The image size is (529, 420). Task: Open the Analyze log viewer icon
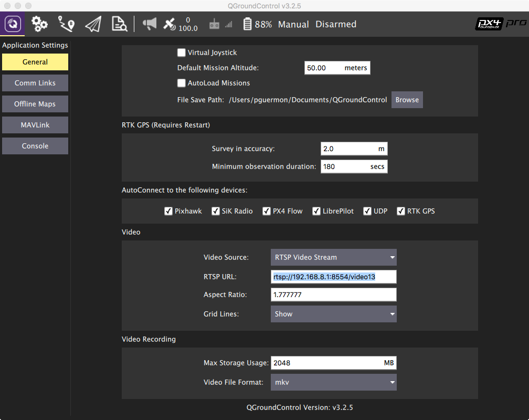[x=120, y=24]
